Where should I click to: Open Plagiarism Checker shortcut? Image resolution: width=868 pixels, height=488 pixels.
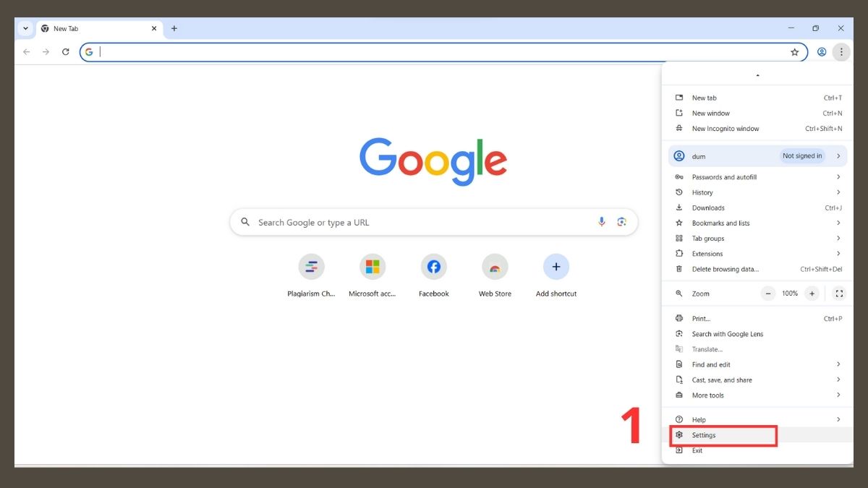point(312,276)
